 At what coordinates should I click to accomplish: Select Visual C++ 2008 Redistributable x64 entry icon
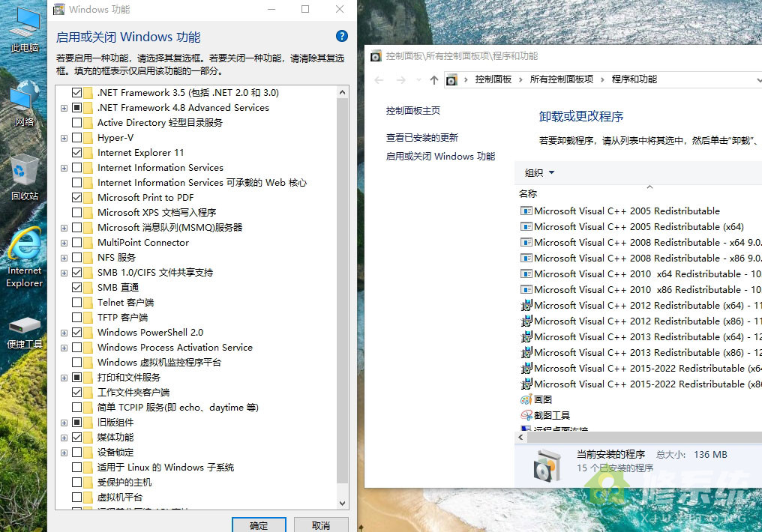[526, 242]
